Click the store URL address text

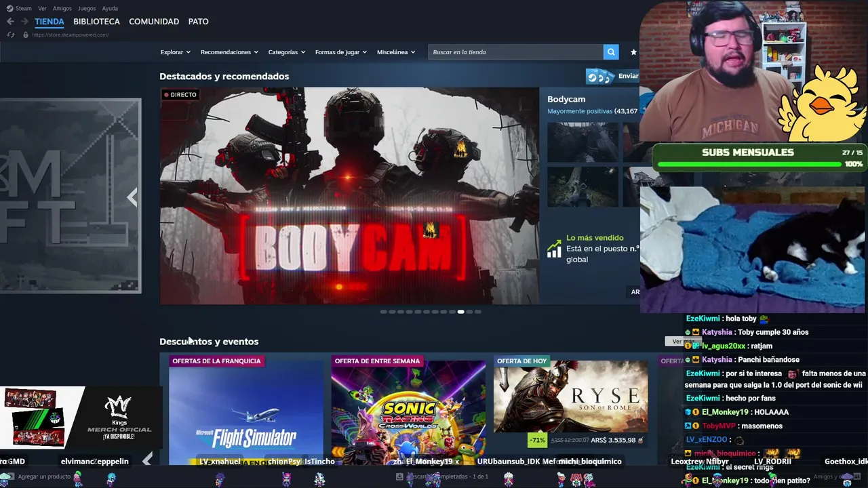point(71,35)
